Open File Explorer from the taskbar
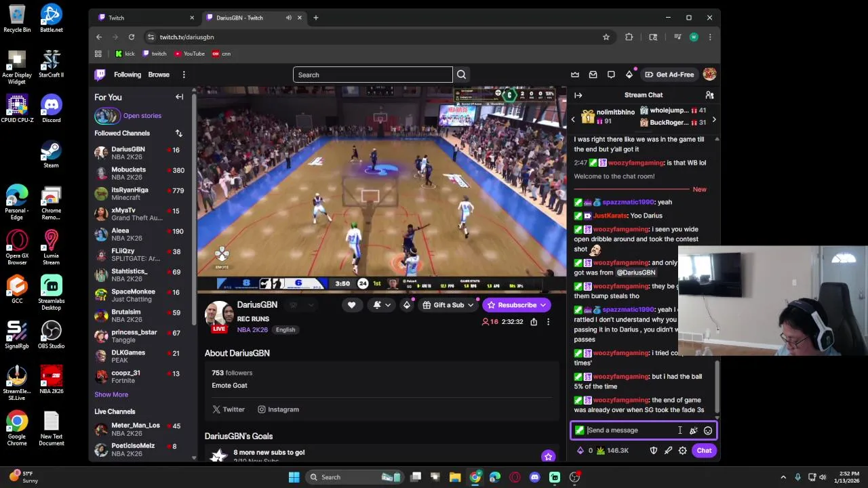 tap(455, 477)
